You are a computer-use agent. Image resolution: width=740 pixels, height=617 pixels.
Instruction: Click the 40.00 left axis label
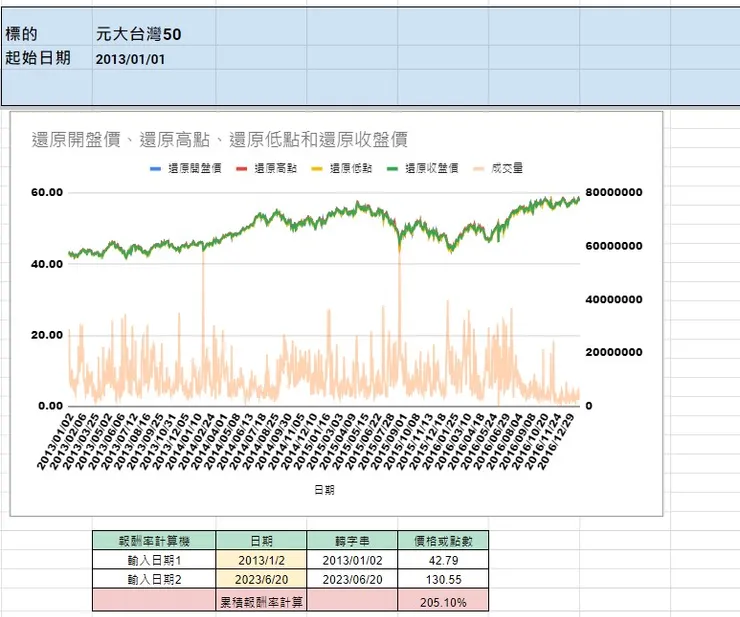coord(47,264)
